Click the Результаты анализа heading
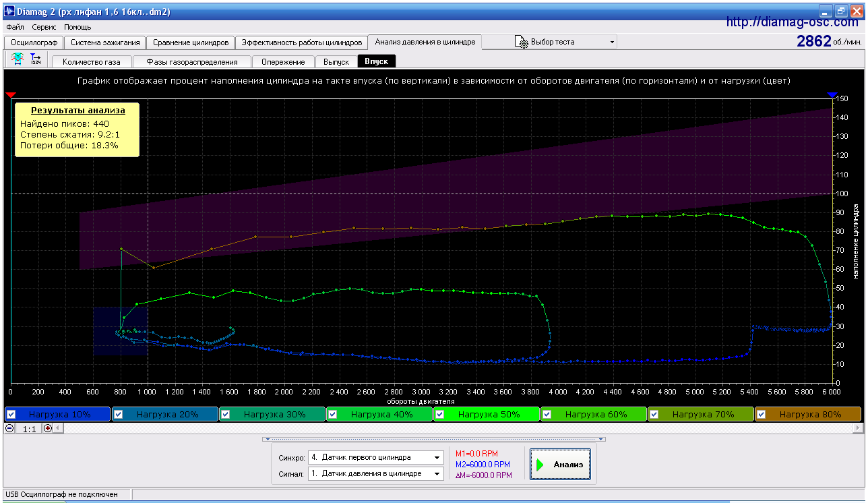Screen dimensions: 868x503 pyautogui.click(x=77, y=110)
